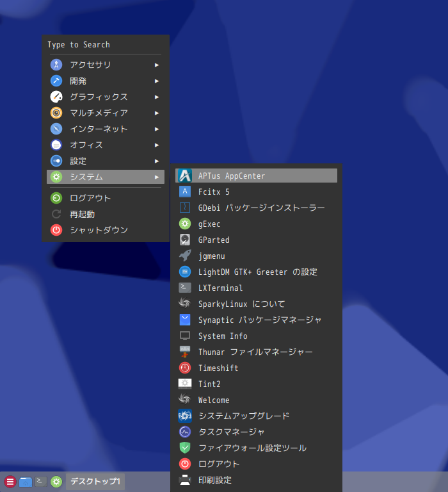Click the green gear taskbar icon
This screenshot has height=492, width=448.
pyautogui.click(x=56, y=481)
